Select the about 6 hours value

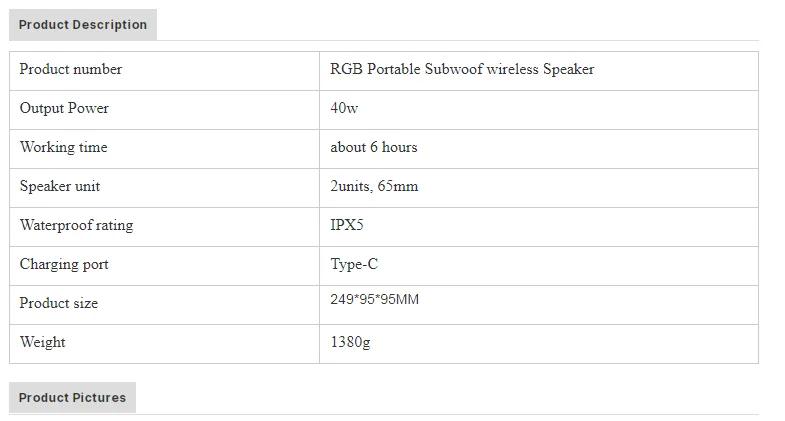(x=374, y=147)
